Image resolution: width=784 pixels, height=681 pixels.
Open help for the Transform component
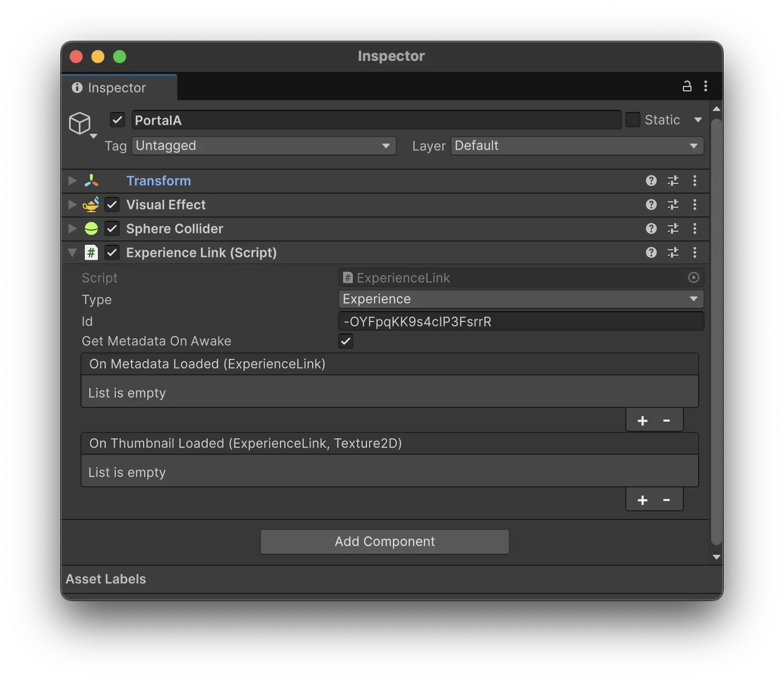[x=651, y=181]
